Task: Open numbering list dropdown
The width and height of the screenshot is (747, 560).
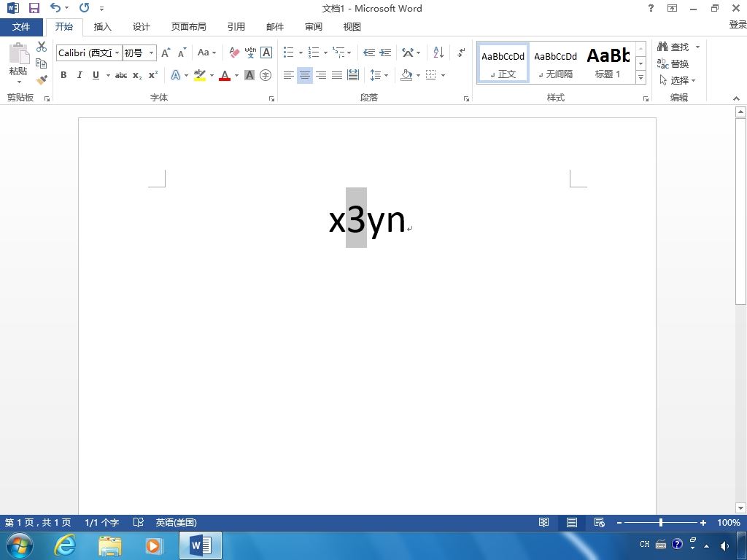Action: pyautogui.click(x=325, y=52)
